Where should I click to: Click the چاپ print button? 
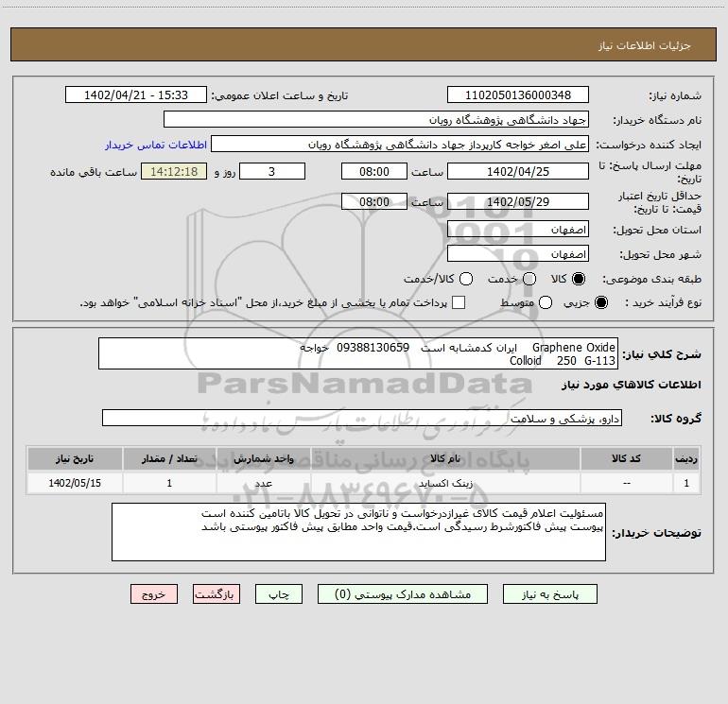tap(279, 594)
